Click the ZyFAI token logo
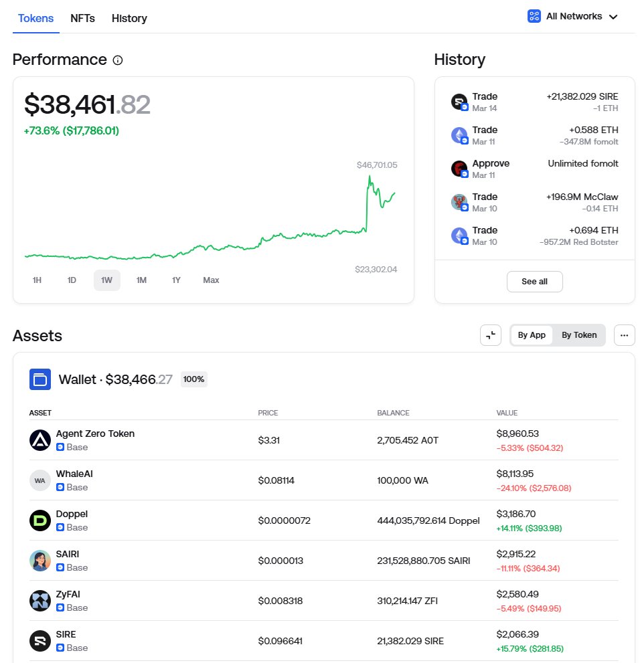Viewport: 644px width, 663px height. pyautogui.click(x=40, y=601)
